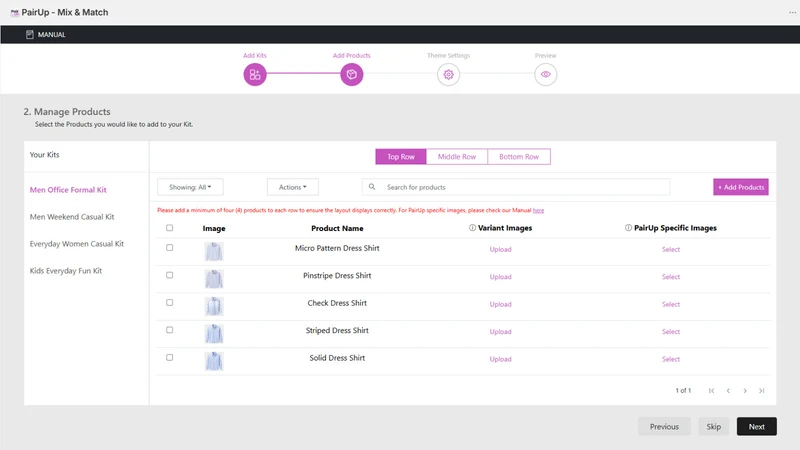
Task: Select the Everyday Women Casual Kit
Action: [77, 244]
